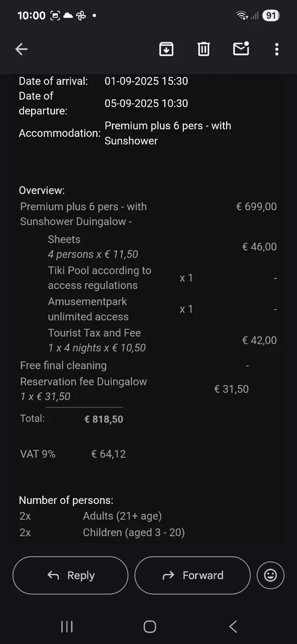The width and height of the screenshot is (297, 644).
Task: Open the three-dot overflow menu
Action: 277,49
